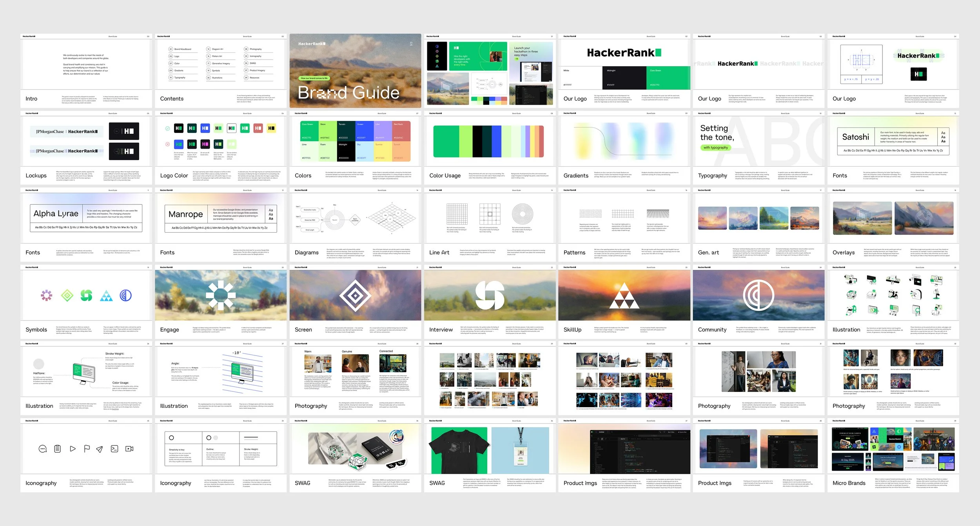980x526 pixels.
Task: Select the blue circular symbol on Symbols slide
Action: pos(125,295)
